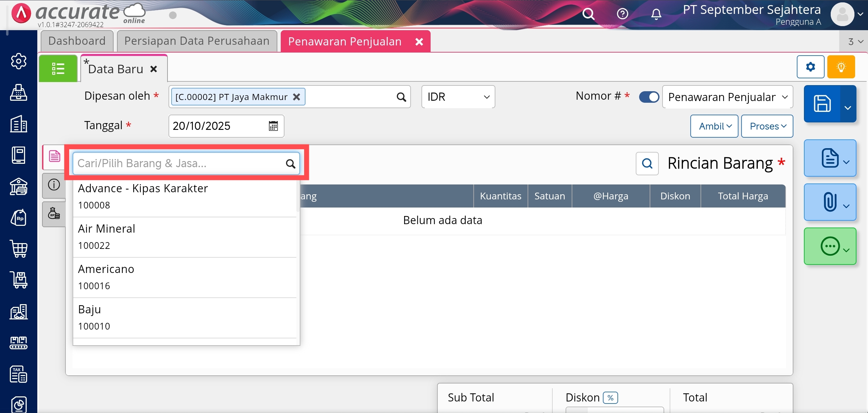Open the shopping cart sidebar module
The width and height of the screenshot is (868, 413).
(x=19, y=249)
